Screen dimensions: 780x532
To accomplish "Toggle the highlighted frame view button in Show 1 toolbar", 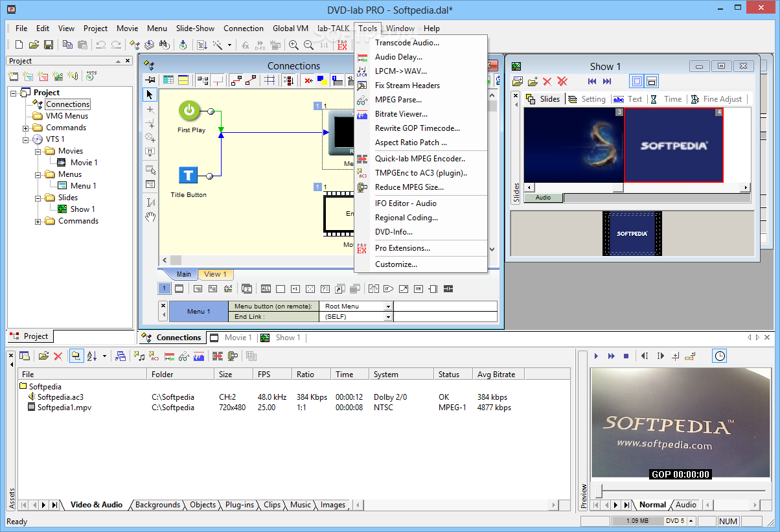I will point(637,81).
